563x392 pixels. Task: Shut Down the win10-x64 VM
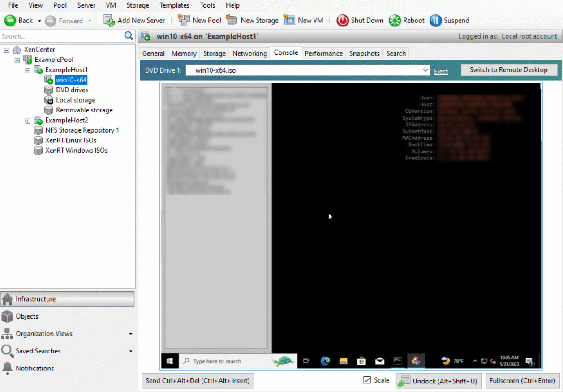360,20
